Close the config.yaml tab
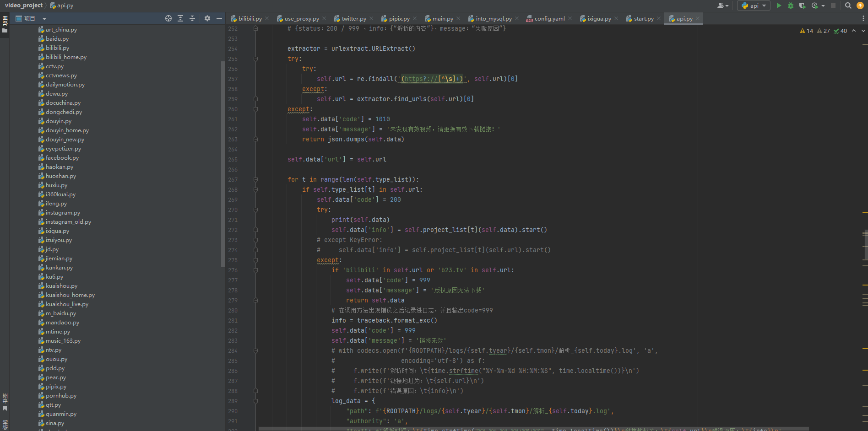 [x=570, y=18]
